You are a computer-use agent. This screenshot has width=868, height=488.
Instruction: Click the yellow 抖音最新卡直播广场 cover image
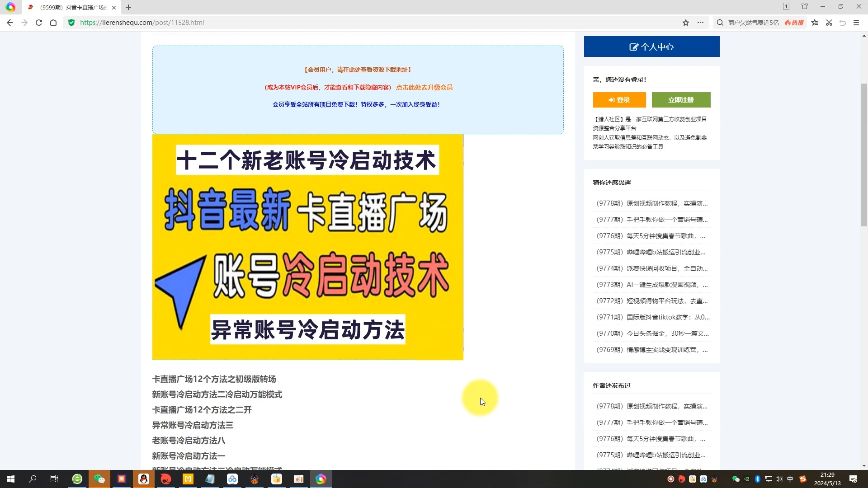307,247
